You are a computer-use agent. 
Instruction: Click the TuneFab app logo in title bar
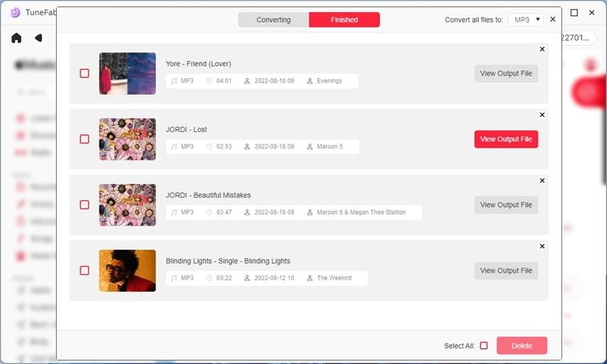coord(15,12)
